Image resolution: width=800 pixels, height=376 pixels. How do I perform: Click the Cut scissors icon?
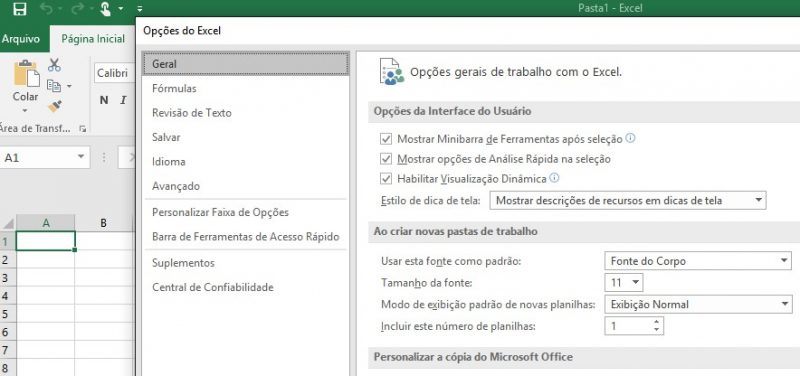(x=55, y=65)
